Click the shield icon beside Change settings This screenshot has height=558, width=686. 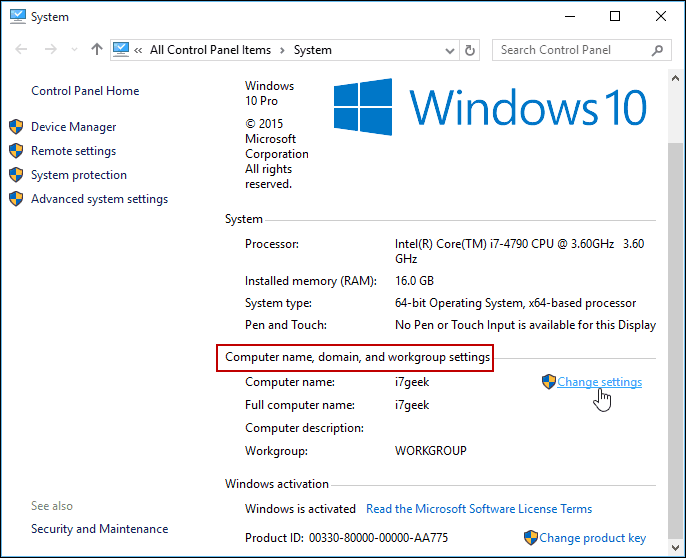(x=549, y=382)
